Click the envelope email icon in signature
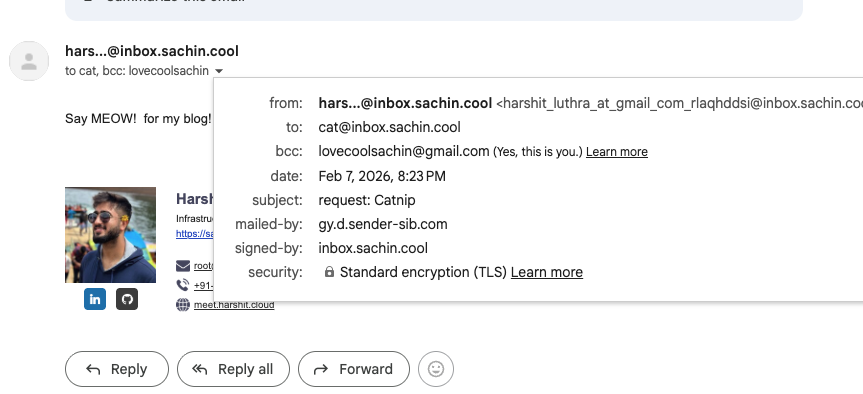Viewport: 863px width, 394px height. tap(183, 266)
